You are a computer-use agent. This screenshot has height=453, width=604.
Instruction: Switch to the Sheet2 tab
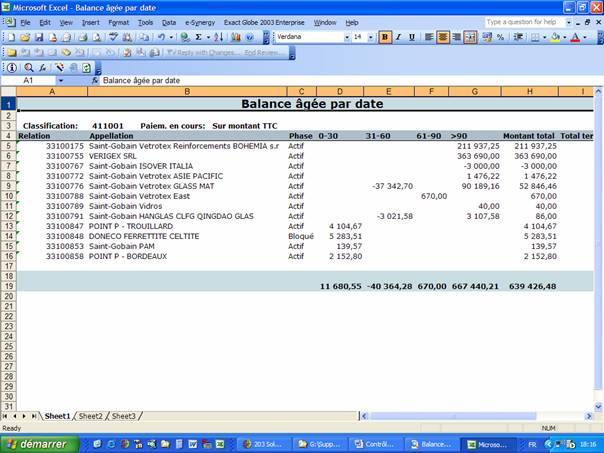tap(90, 416)
